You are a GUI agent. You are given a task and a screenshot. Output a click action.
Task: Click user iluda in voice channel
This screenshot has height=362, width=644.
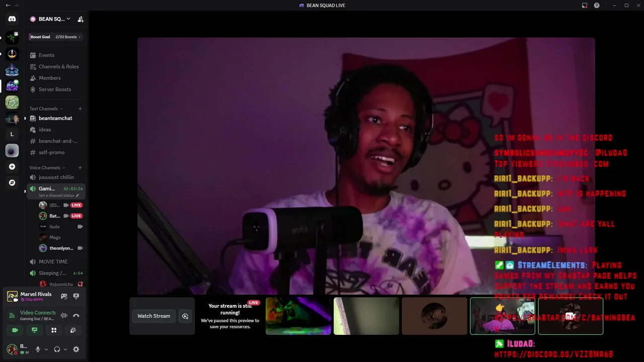click(61, 227)
